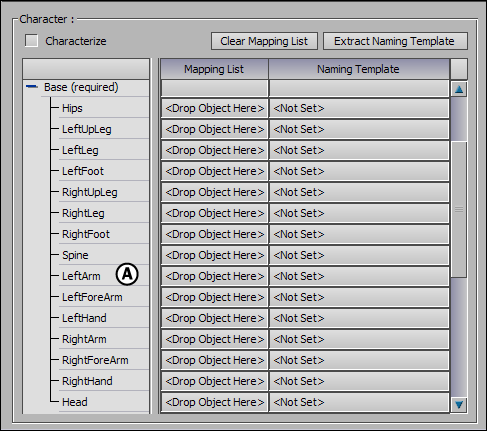Click the LeftForeArm mapping drop field
This screenshot has height=431, width=487.
(214, 297)
